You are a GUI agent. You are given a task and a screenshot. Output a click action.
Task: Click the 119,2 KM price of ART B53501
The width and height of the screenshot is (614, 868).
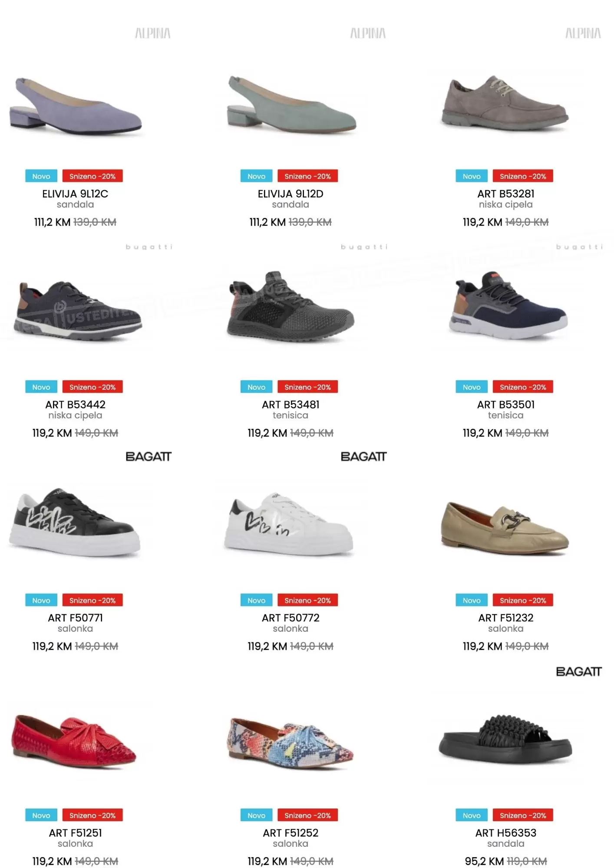[x=482, y=433]
